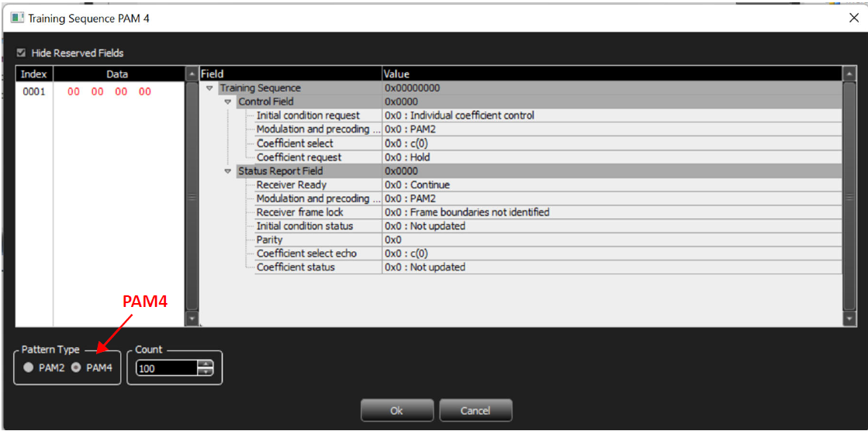The image size is (868, 431).
Task: Collapse the Status Report Field tree node
Action: click(x=227, y=171)
